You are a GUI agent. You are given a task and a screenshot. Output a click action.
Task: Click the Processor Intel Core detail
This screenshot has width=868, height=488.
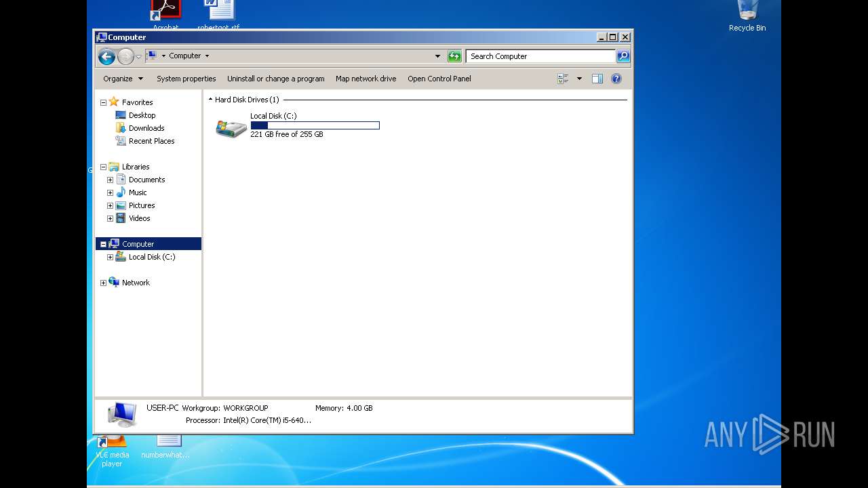248,420
